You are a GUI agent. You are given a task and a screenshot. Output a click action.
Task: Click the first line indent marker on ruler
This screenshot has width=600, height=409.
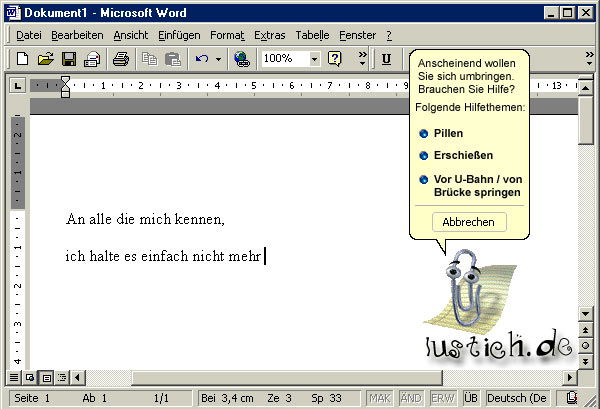[x=65, y=81]
